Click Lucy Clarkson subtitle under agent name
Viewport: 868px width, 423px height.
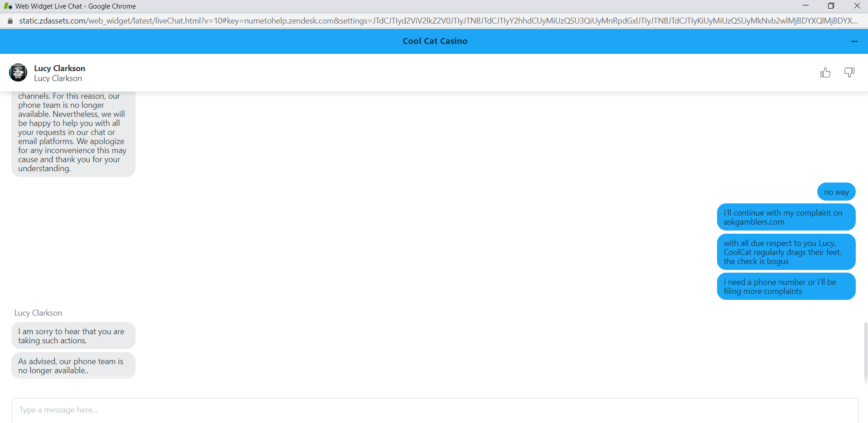58,78
